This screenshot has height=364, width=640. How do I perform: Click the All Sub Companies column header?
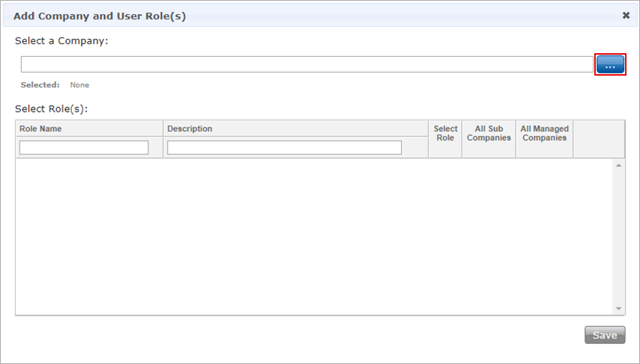pos(489,139)
